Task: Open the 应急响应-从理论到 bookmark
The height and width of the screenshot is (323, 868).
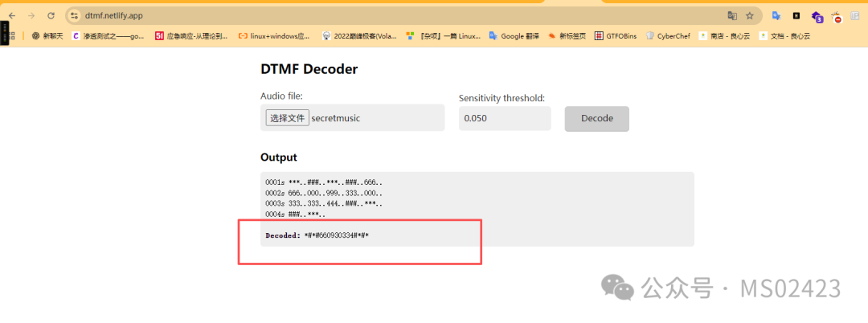Action: [191, 36]
